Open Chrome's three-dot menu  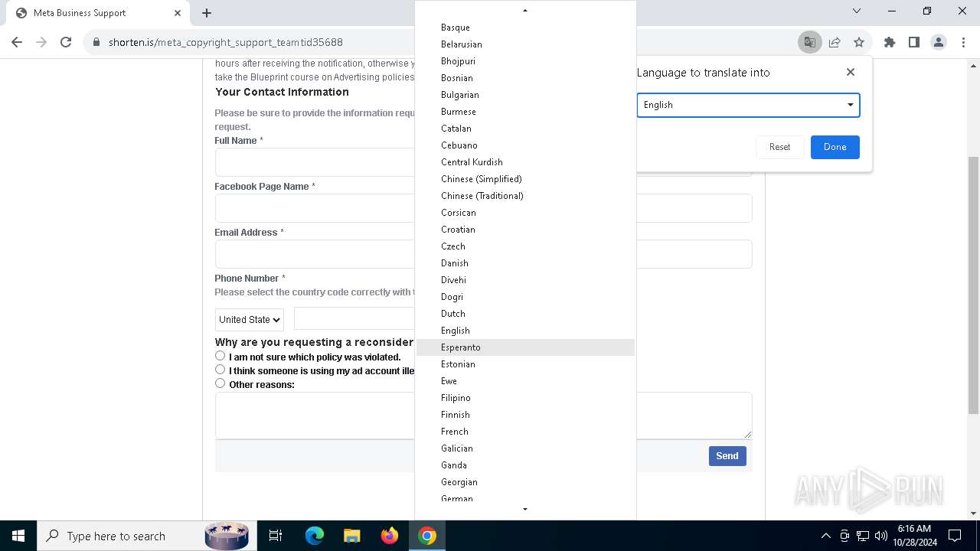click(x=963, y=42)
